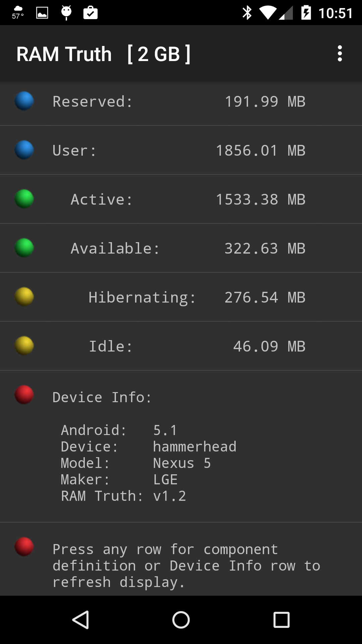
Task: Tap the red ball beside the press-any-row hint
Action: 24,547
